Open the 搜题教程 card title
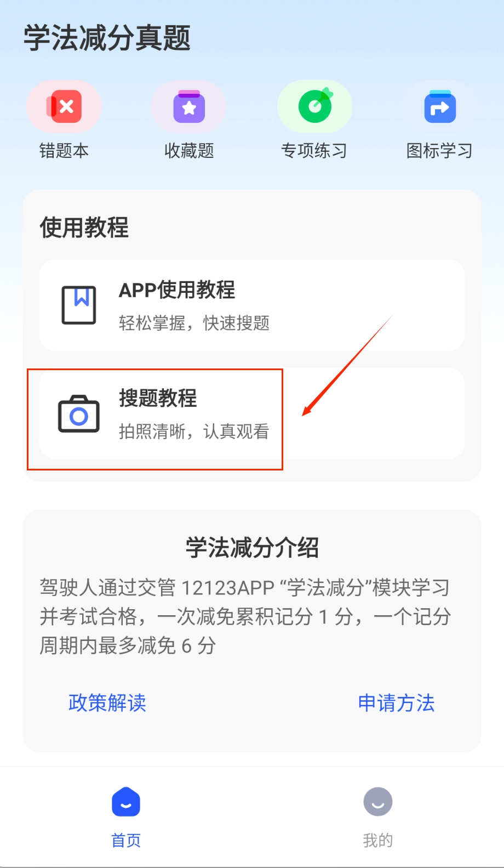 [x=158, y=398]
